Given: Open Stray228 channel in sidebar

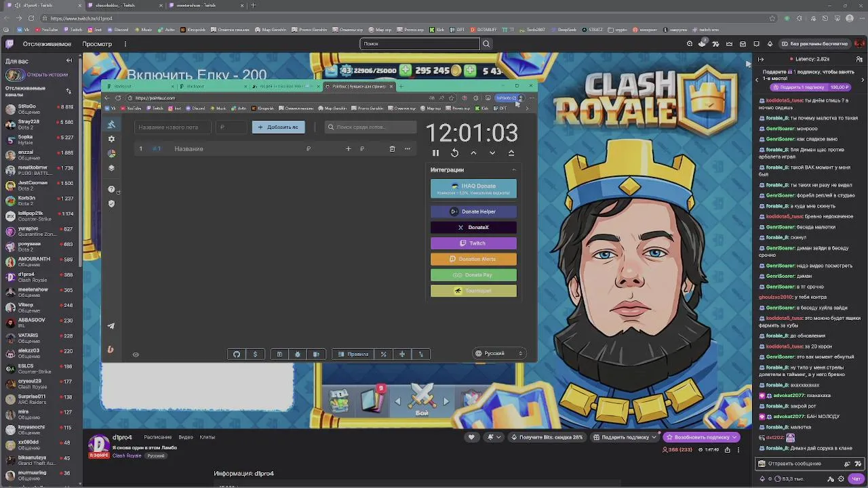Looking at the screenshot, I should click(x=41, y=125).
